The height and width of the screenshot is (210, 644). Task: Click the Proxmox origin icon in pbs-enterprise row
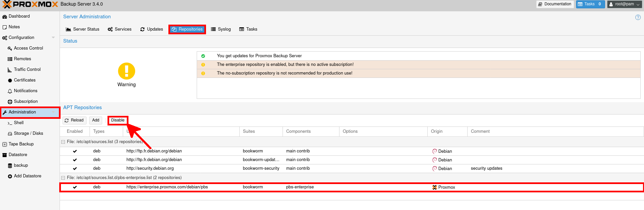[434, 187]
